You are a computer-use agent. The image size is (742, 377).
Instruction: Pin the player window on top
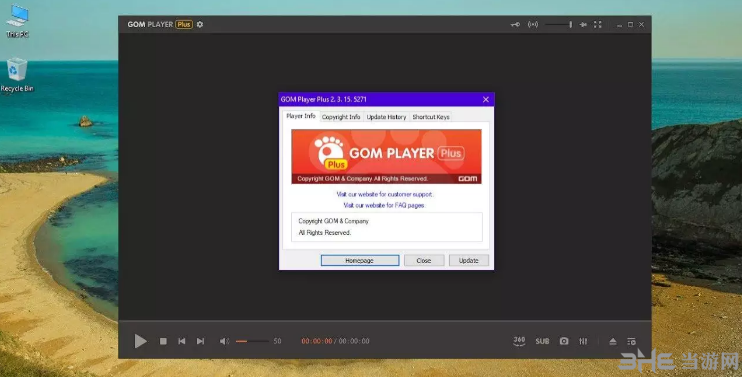583,25
